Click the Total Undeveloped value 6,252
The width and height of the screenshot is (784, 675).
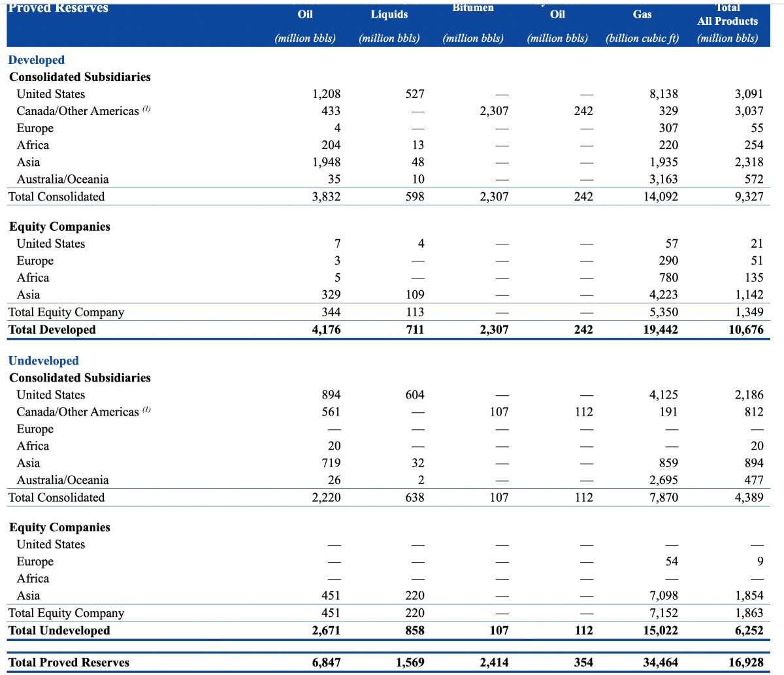749,631
